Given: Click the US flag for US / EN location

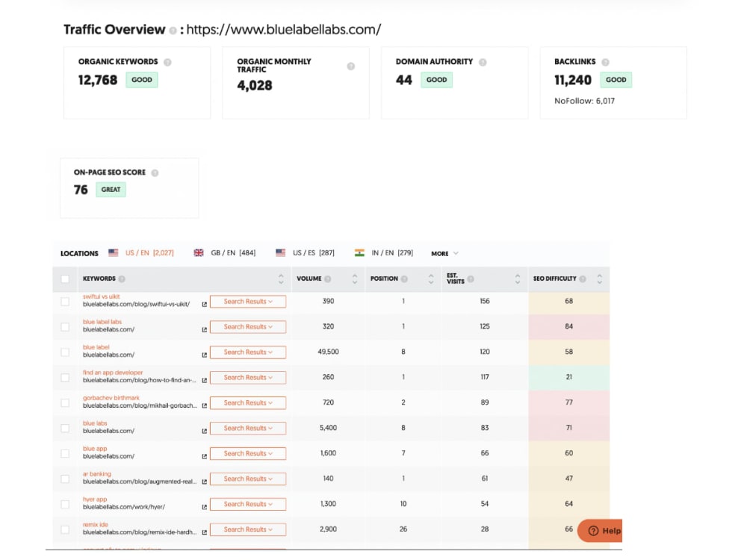Looking at the screenshot, I should [113, 253].
